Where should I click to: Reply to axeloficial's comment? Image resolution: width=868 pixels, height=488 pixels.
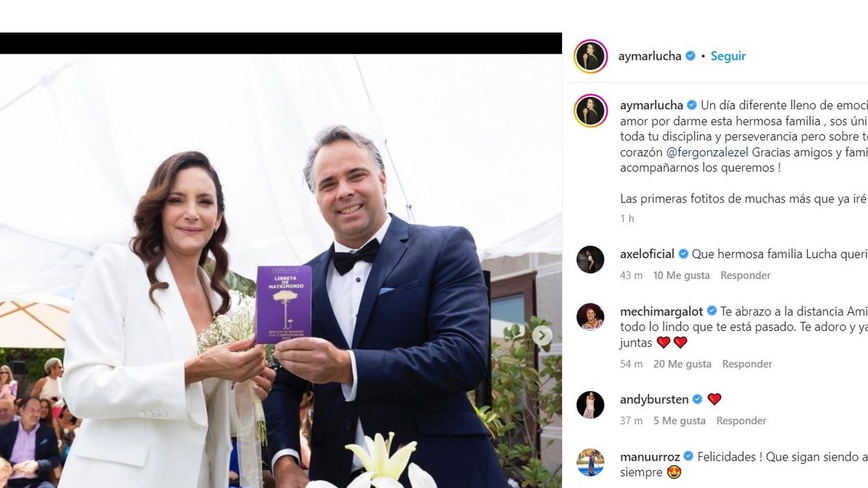pos(745,275)
